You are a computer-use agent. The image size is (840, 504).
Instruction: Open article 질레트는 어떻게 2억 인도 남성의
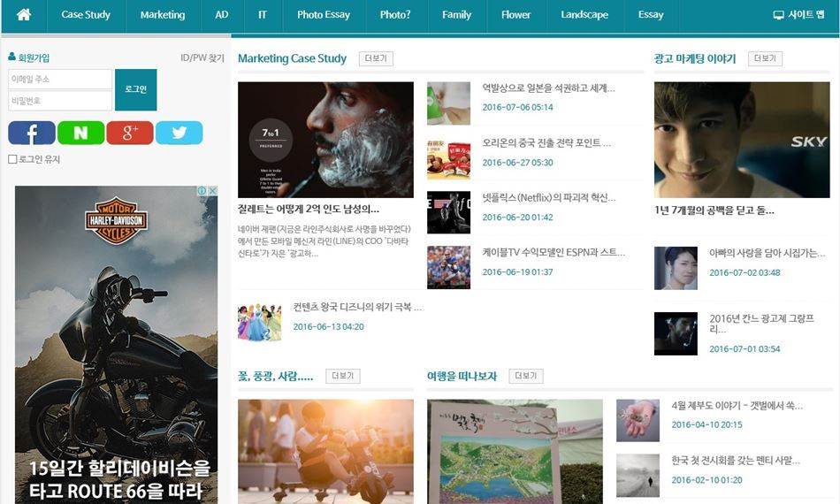click(x=309, y=209)
